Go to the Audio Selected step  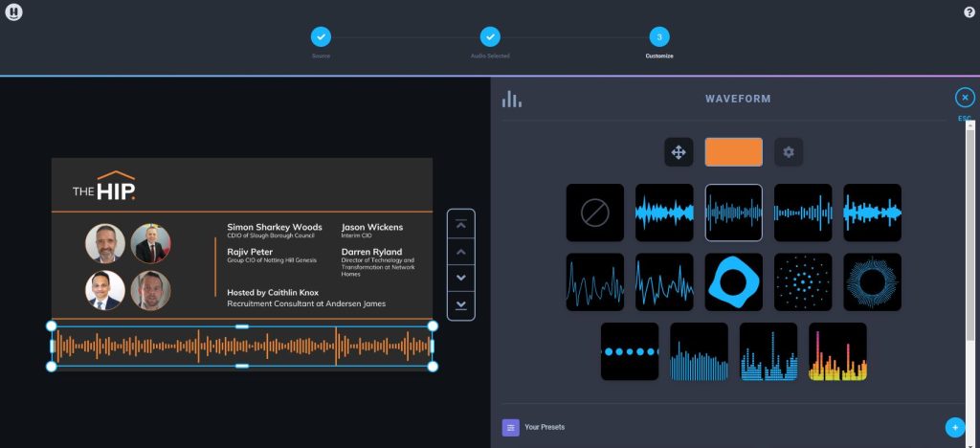(x=490, y=37)
